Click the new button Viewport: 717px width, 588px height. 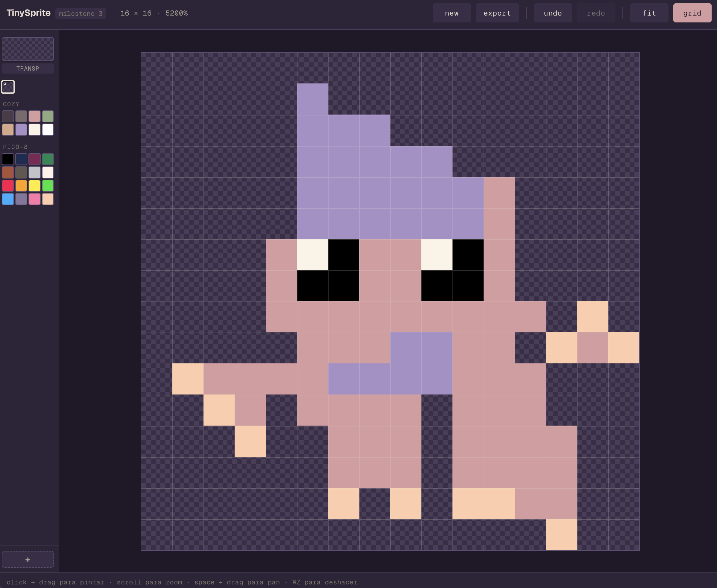pos(451,13)
